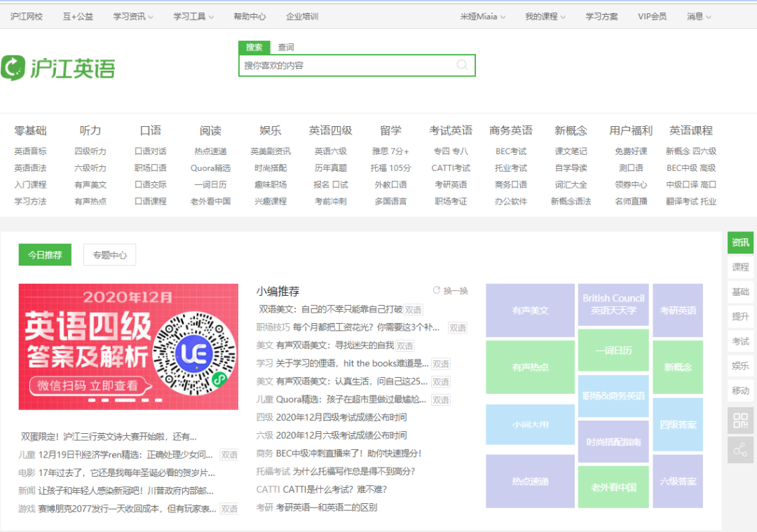Select the 今日推荐 tab
Screen dimensions: 757x532
coord(45,254)
